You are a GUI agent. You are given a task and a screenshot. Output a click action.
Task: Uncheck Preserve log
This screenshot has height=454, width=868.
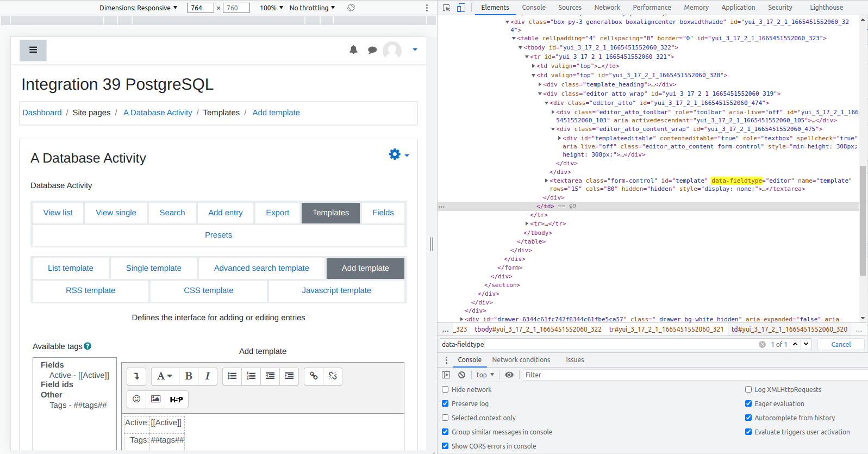click(445, 403)
